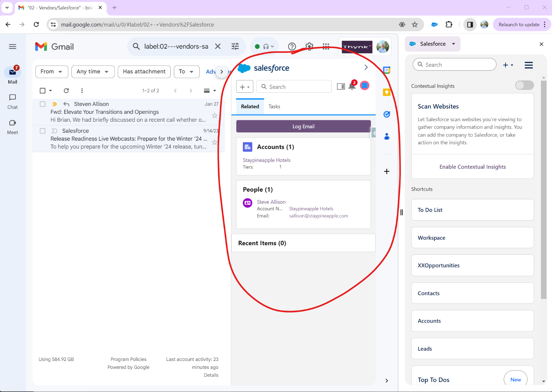Open the Salesforce user avatar menu

point(365,86)
